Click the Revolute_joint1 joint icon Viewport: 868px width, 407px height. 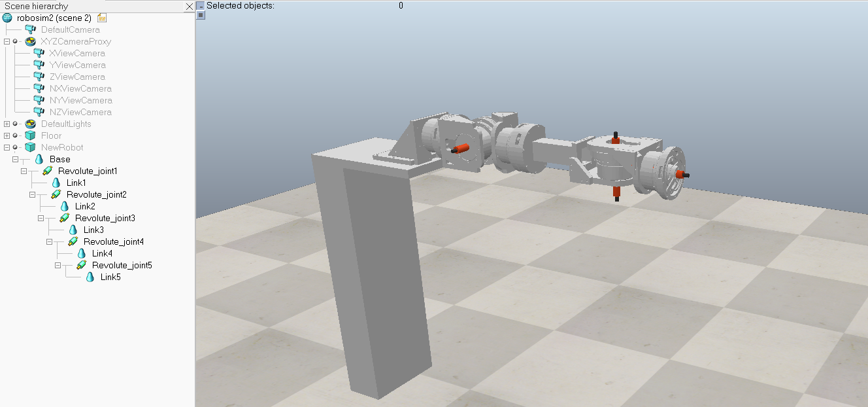coord(48,171)
